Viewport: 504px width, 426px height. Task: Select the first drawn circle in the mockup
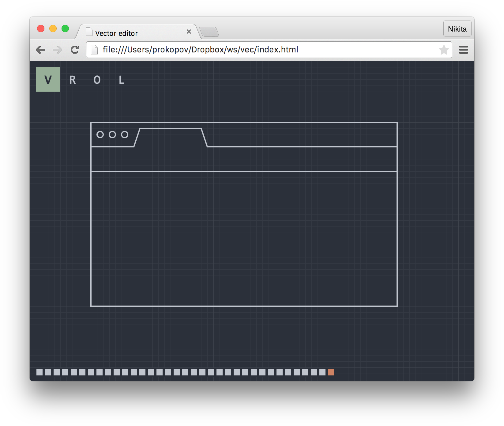[x=100, y=135]
